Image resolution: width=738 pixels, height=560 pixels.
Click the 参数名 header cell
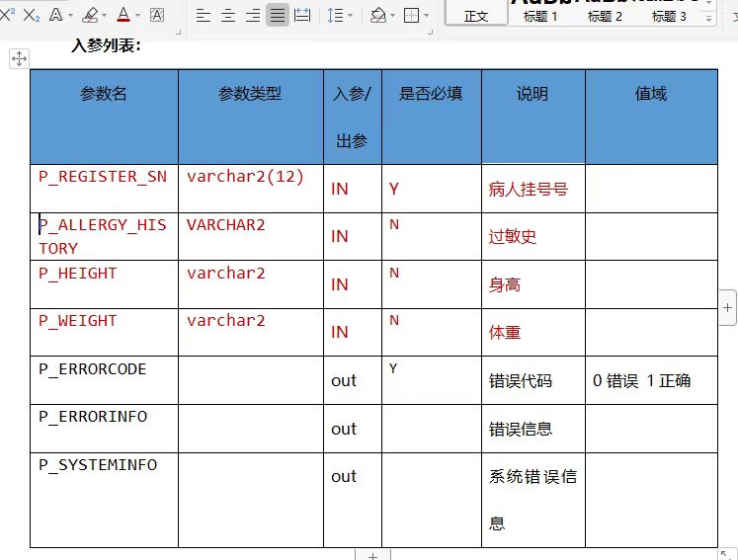tap(104, 117)
